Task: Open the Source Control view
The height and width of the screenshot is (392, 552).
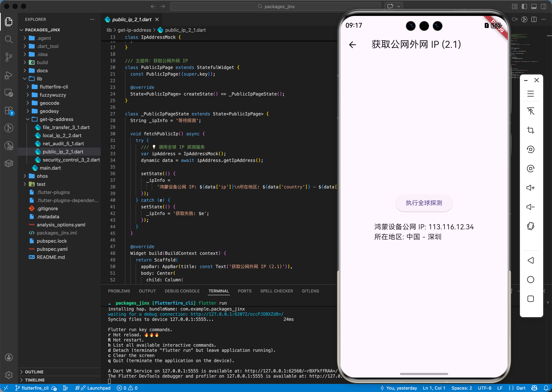Action: coord(9,57)
